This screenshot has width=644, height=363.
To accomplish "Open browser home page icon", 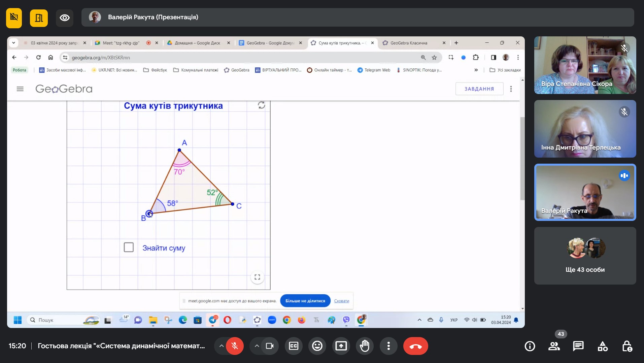I will coord(50,57).
